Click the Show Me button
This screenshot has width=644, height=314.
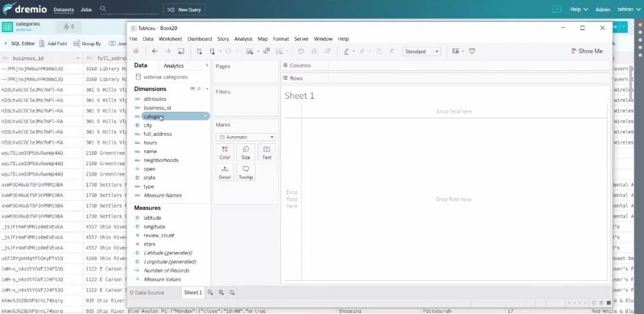coord(586,51)
